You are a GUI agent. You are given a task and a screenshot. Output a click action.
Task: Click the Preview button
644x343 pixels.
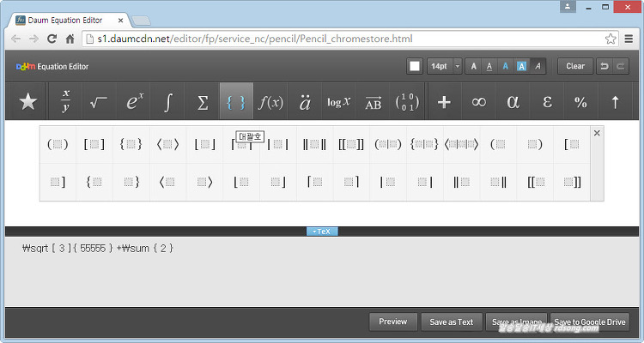tap(392, 322)
